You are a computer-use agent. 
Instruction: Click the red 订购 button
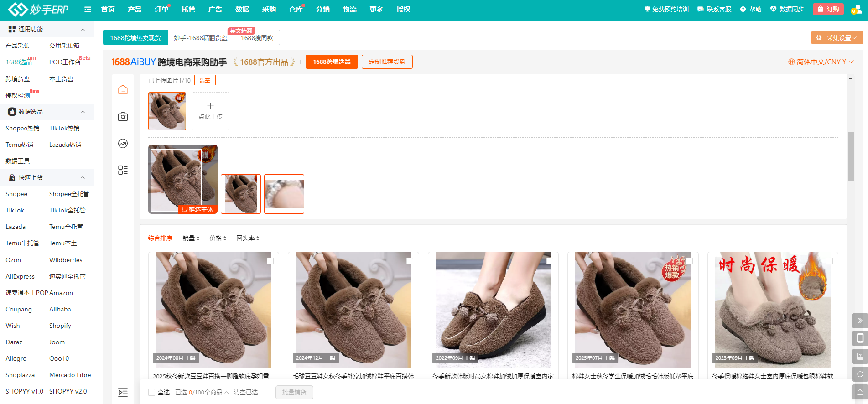[828, 9]
